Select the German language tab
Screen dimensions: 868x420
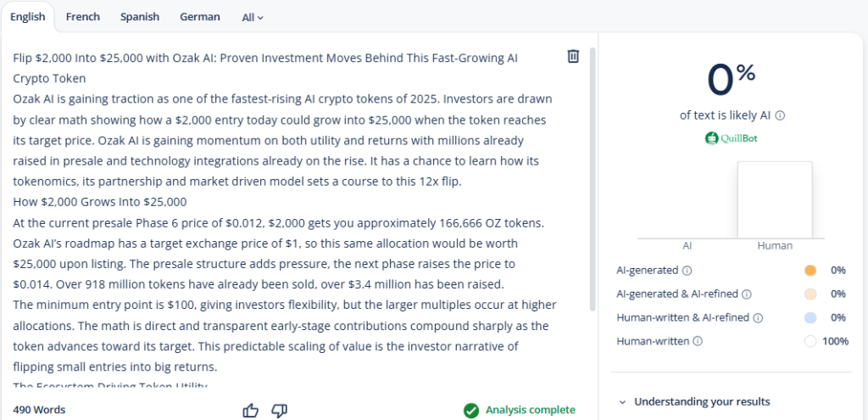[x=200, y=17]
